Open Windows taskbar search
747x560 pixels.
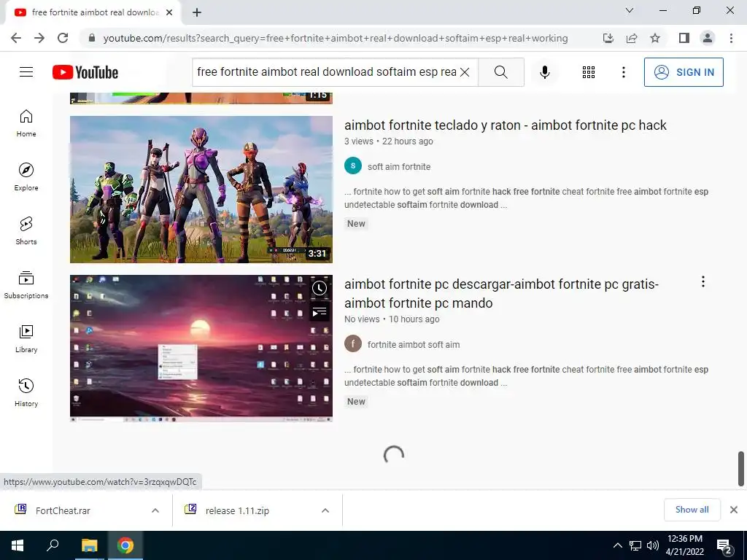[53, 545]
